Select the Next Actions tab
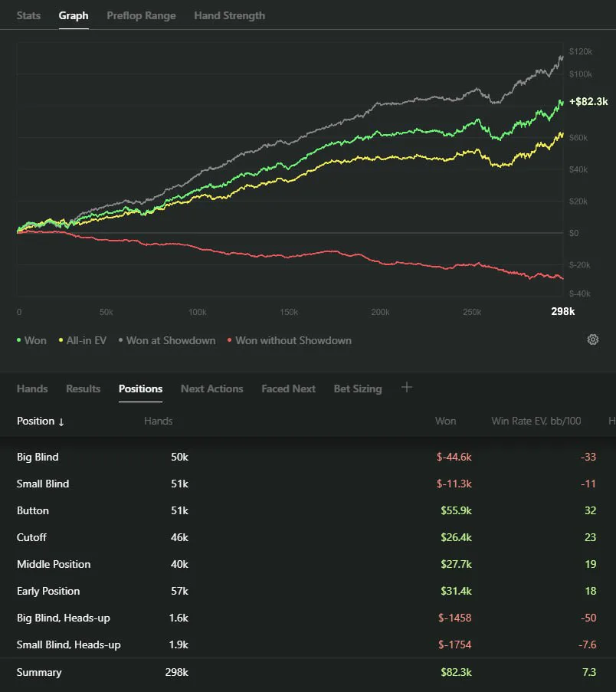This screenshot has height=692, width=616. pos(211,389)
